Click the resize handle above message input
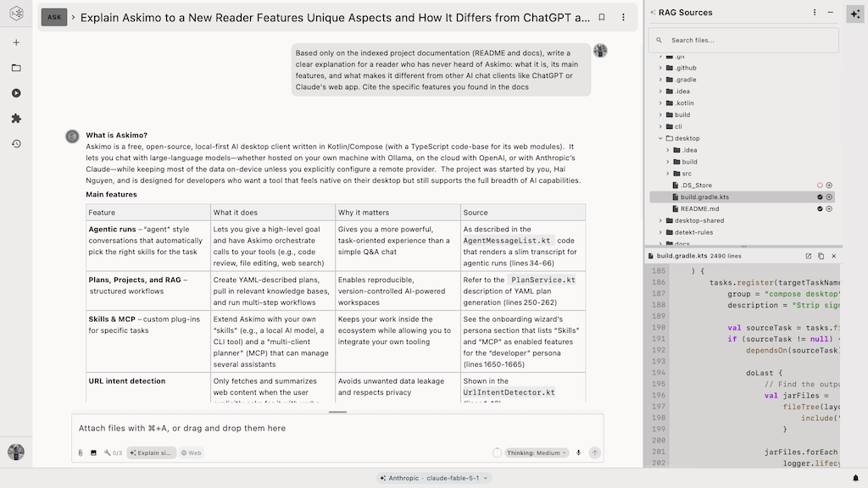 (337, 412)
